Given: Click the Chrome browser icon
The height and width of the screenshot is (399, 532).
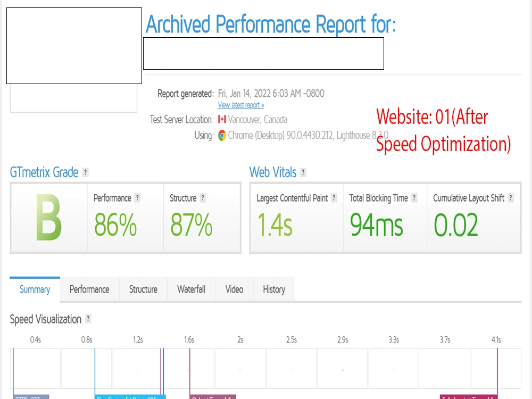Looking at the screenshot, I should click(x=222, y=135).
